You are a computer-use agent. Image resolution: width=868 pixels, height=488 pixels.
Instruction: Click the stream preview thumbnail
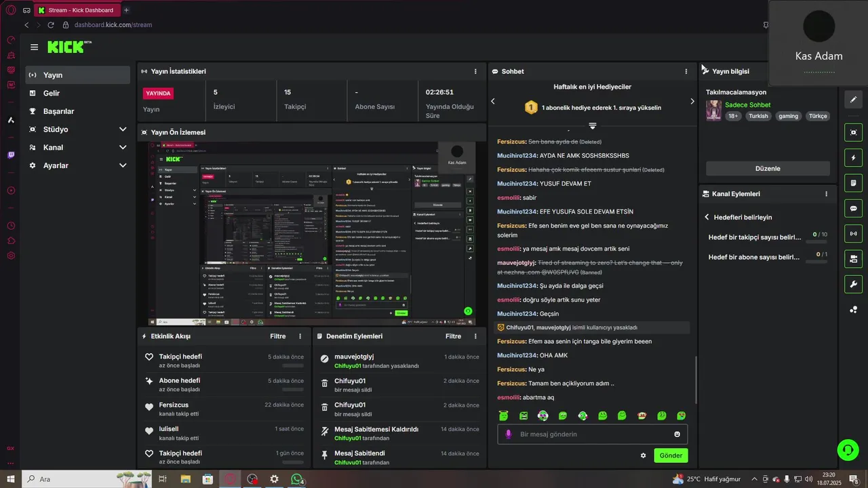(313, 234)
